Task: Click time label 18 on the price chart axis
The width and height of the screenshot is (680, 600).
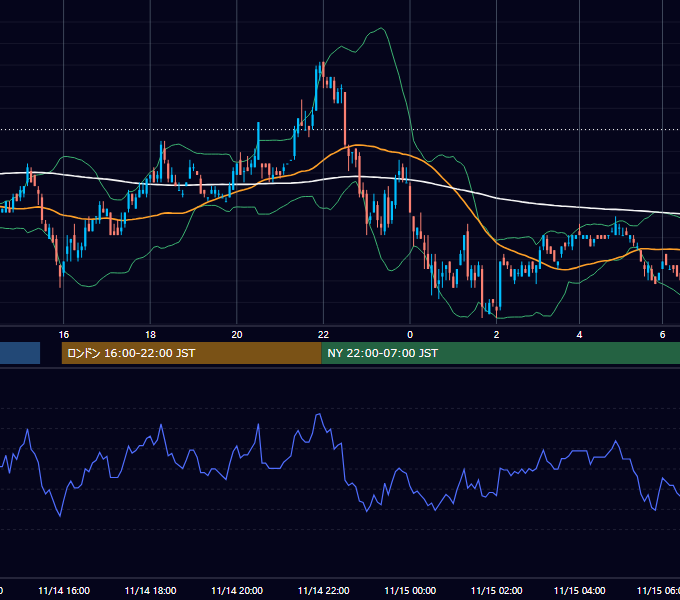Action: (150, 335)
